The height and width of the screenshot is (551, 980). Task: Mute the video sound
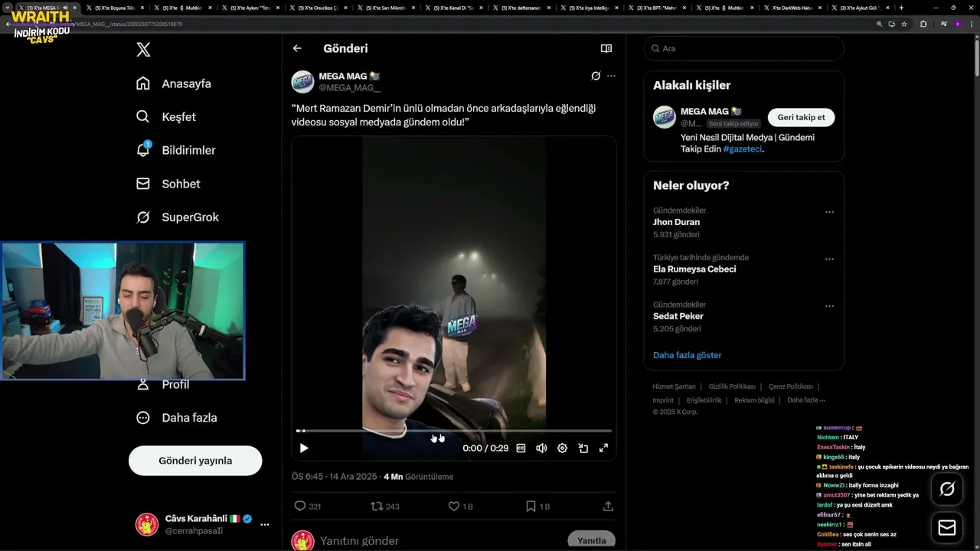pyautogui.click(x=541, y=448)
